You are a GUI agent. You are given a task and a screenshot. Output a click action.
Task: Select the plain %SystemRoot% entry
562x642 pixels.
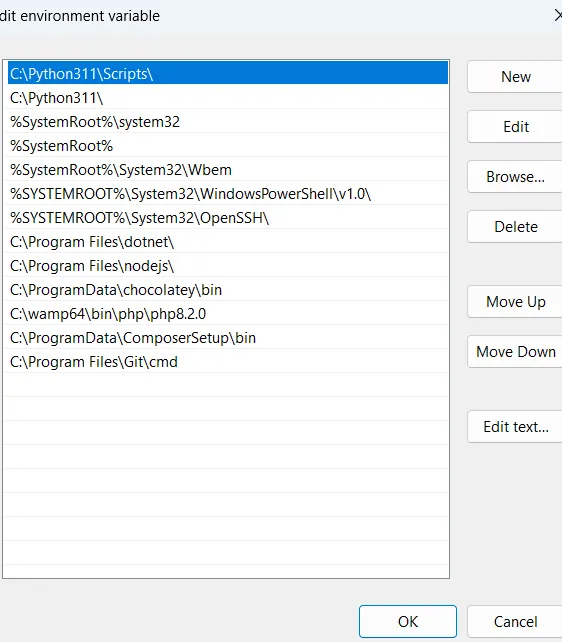[228, 145]
